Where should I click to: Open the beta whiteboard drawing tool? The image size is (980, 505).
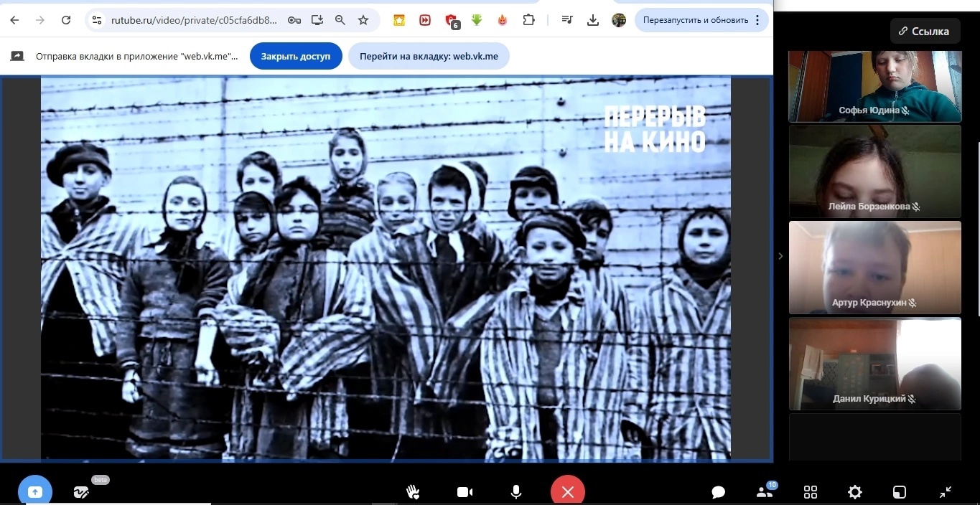click(81, 492)
